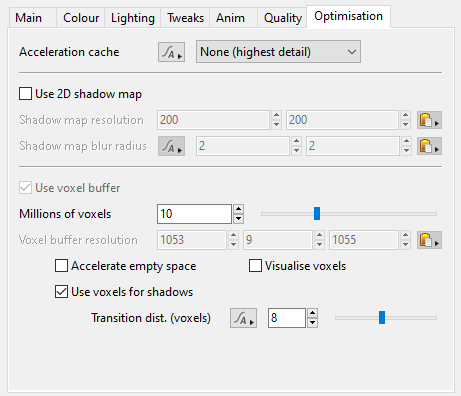Image resolution: width=461 pixels, height=396 pixels.
Task: Increase first Shadow map resolution value
Action: coord(276,115)
